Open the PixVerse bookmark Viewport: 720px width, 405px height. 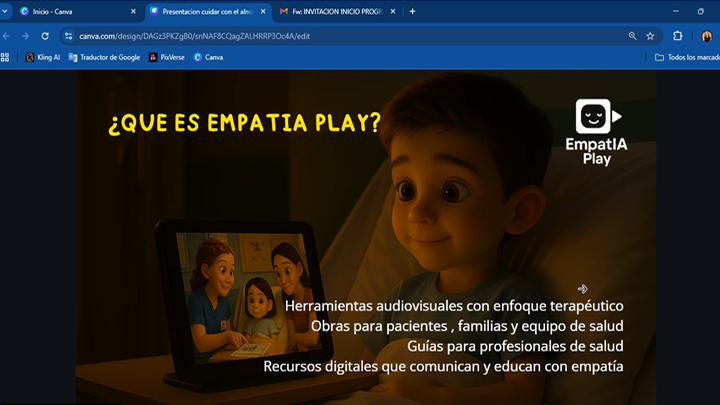coord(166,57)
